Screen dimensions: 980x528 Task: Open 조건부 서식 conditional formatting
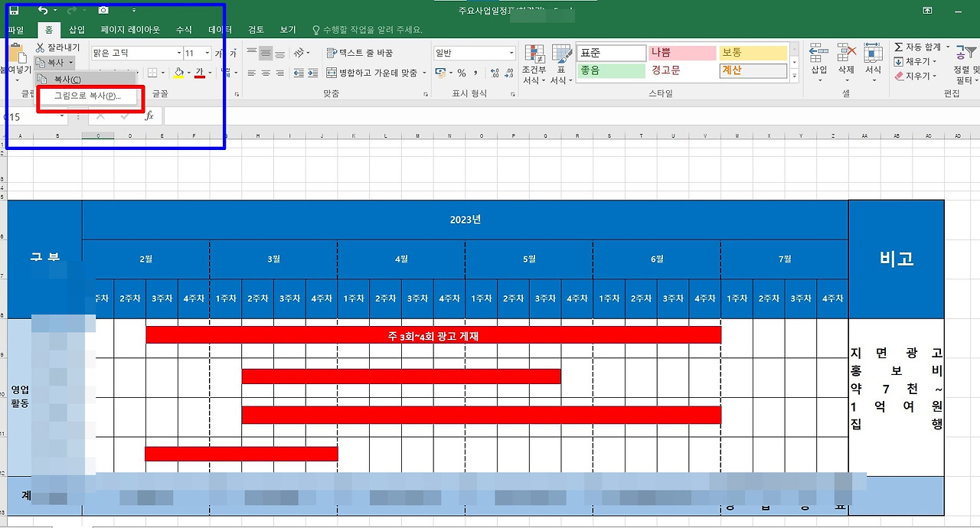click(534, 65)
